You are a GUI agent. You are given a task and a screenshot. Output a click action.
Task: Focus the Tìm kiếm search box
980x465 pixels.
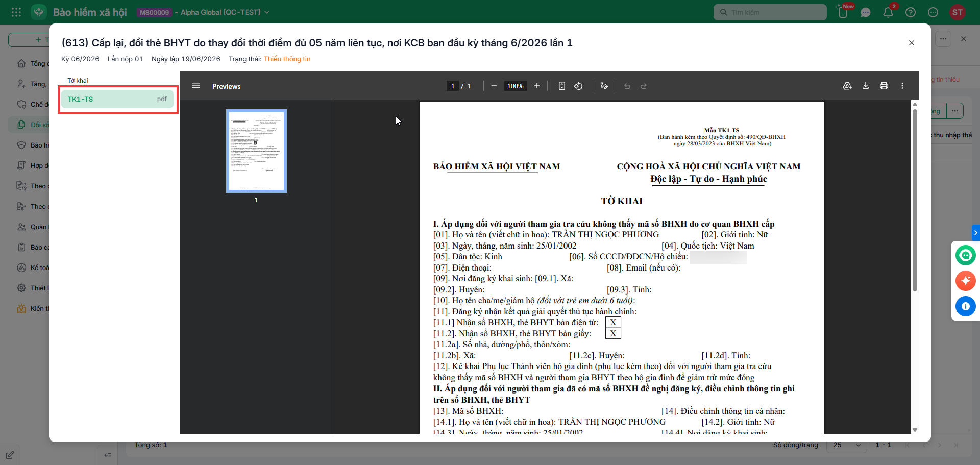click(x=770, y=12)
